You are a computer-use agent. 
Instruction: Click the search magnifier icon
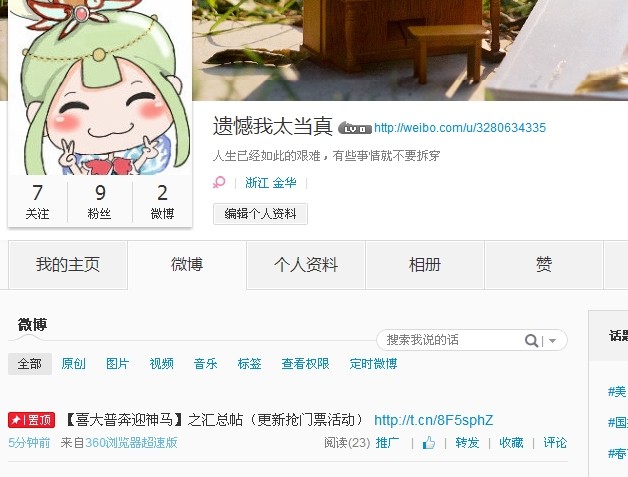(x=531, y=340)
